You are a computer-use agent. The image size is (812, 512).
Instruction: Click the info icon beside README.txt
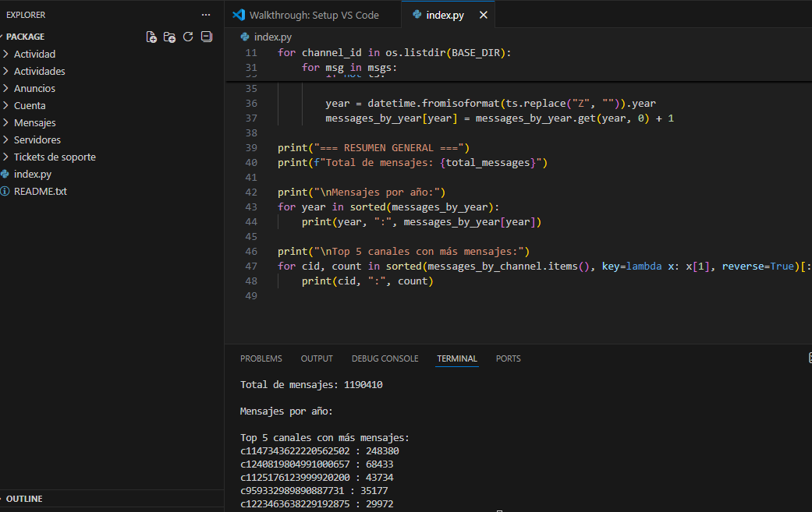(x=7, y=191)
